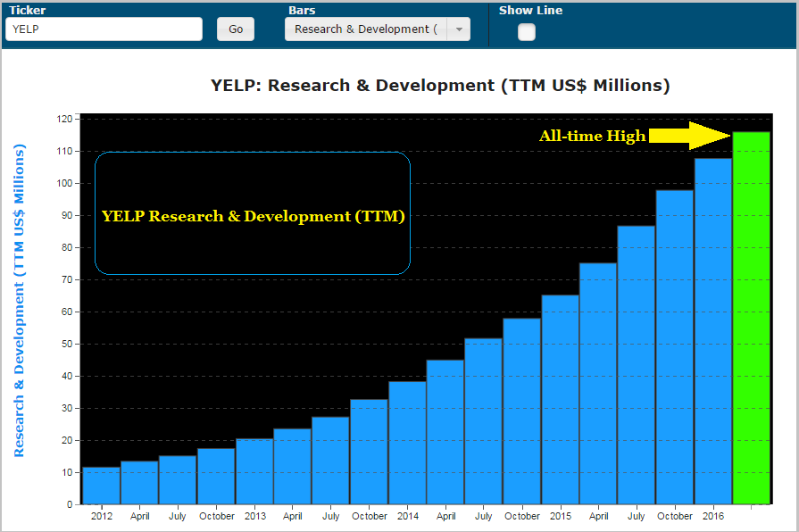Click the '2014' x-axis label
Screen dimensions: 799x532
tap(408, 516)
